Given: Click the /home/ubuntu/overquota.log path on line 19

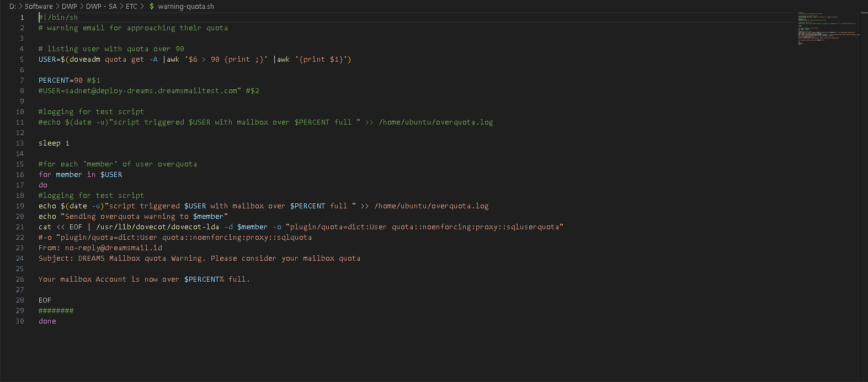Looking at the screenshot, I should [431, 206].
